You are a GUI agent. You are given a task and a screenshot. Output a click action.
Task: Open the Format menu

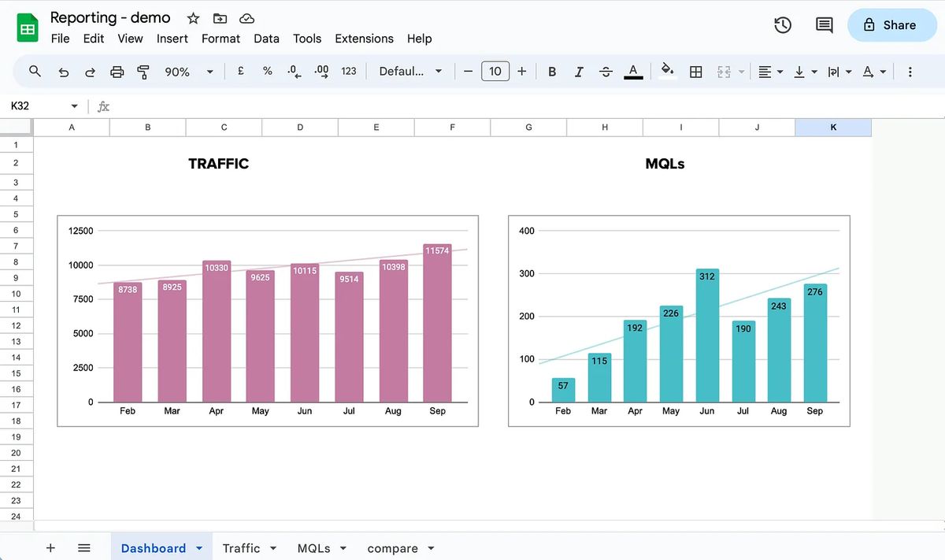220,38
